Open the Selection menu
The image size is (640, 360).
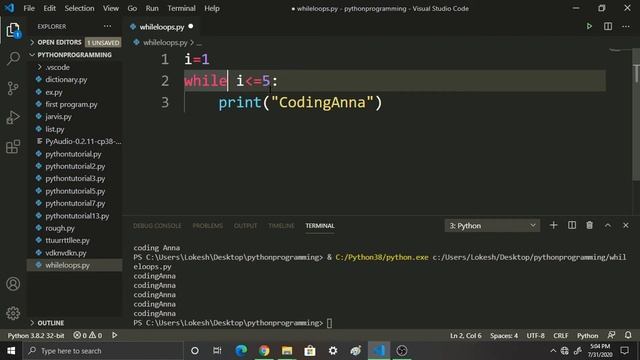tap(79, 8)
